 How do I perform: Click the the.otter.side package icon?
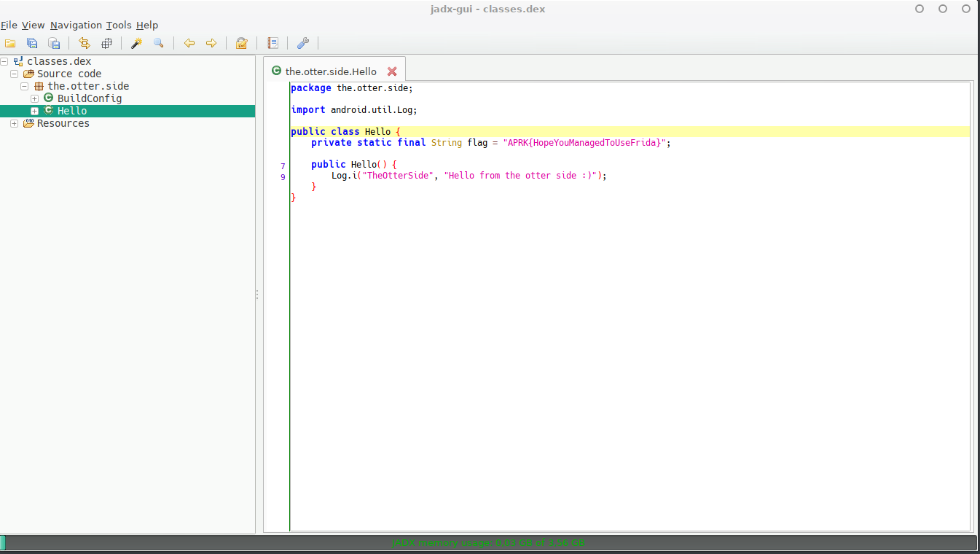pos(39,86)
